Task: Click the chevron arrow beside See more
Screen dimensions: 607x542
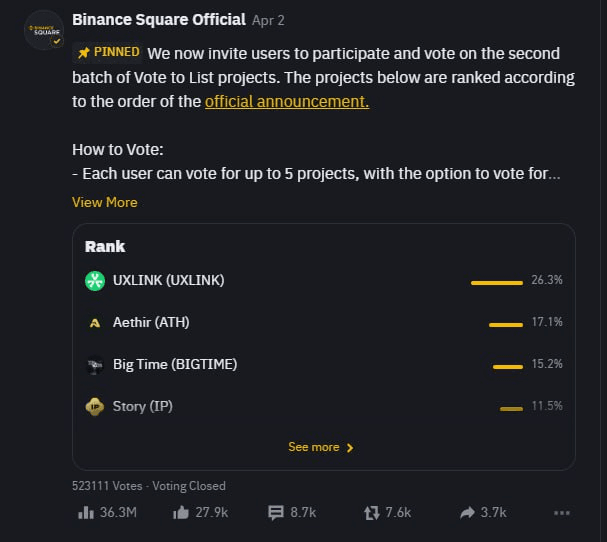Action: (350, 448)
